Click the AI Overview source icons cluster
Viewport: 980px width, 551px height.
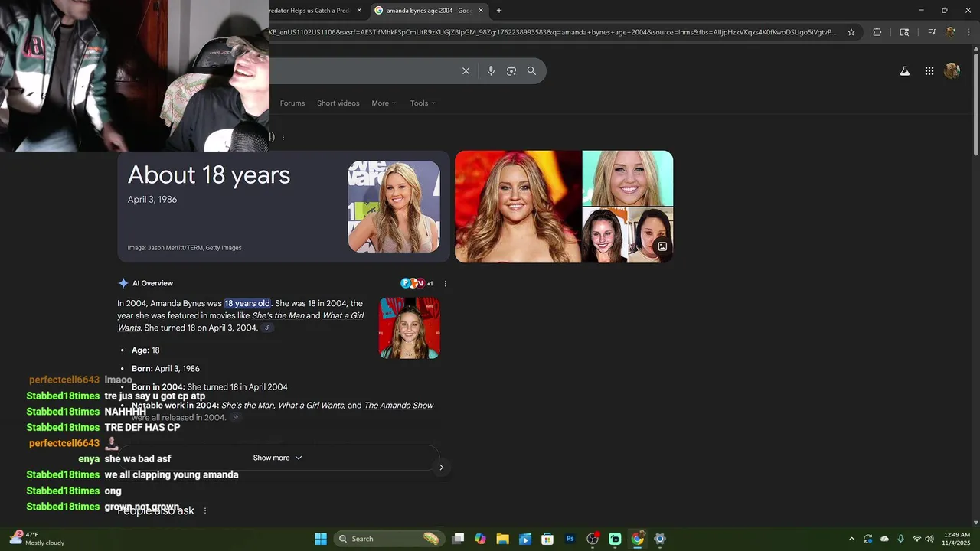416,283
